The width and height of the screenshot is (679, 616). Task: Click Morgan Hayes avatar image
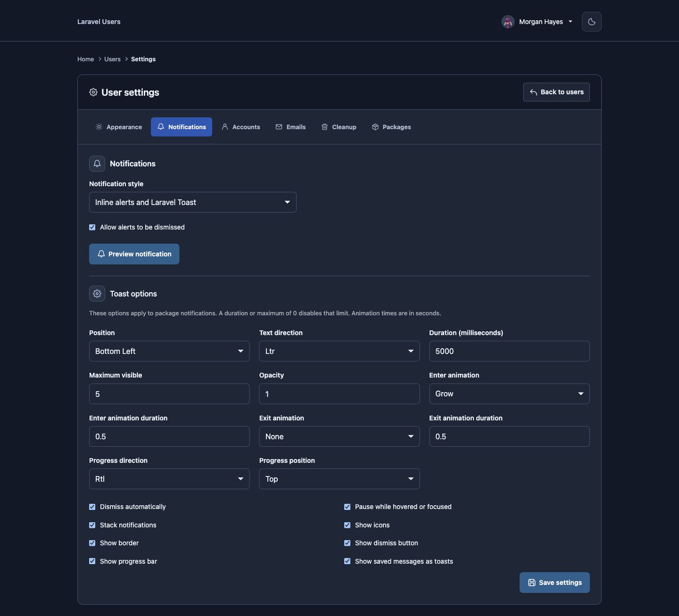pos(508,22)
